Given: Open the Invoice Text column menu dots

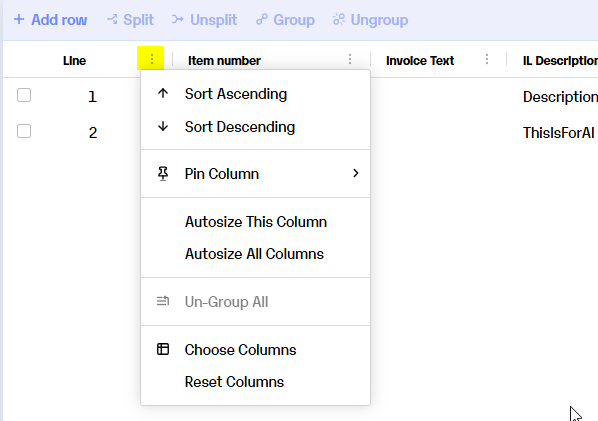Looking at the screenshot, I should click(x=487, y=59).
